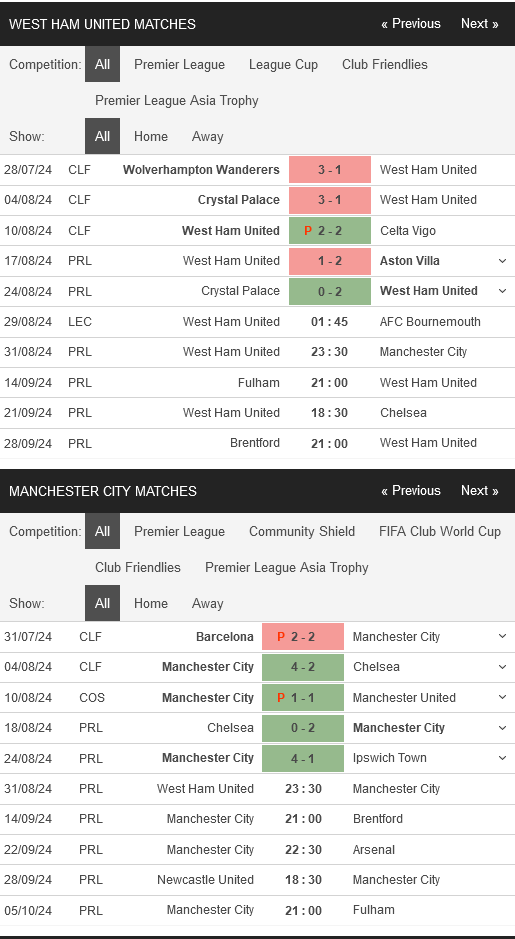515x939 pixels.
Task: Show only Away matches for West Ham
Action: click(207, 137)
